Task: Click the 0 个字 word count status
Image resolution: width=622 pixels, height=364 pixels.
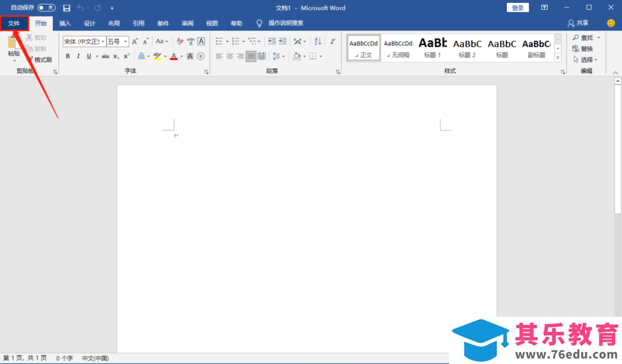Action: pos(65,358)
